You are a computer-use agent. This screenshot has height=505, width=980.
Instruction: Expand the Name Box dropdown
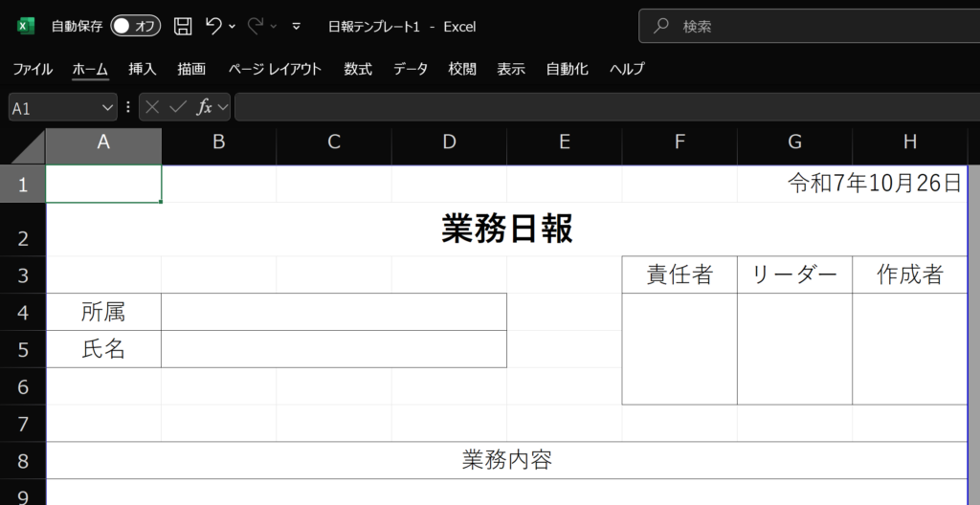107,107
